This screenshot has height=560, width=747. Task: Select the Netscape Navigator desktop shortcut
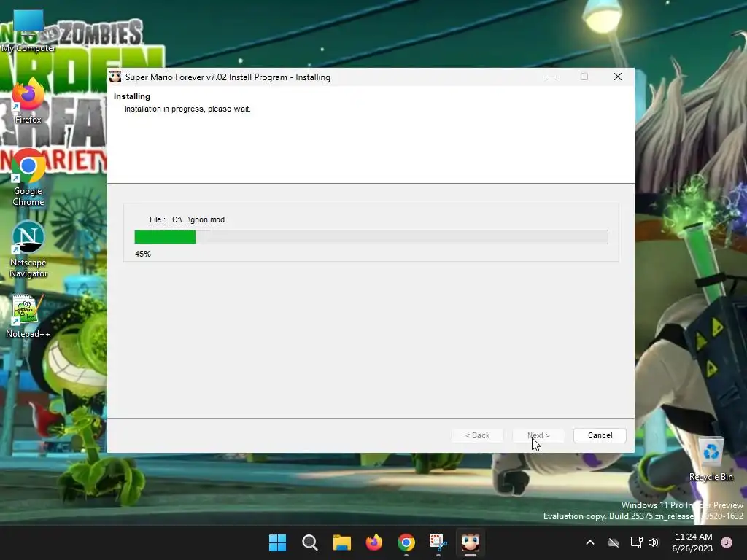tap(28, 249)
